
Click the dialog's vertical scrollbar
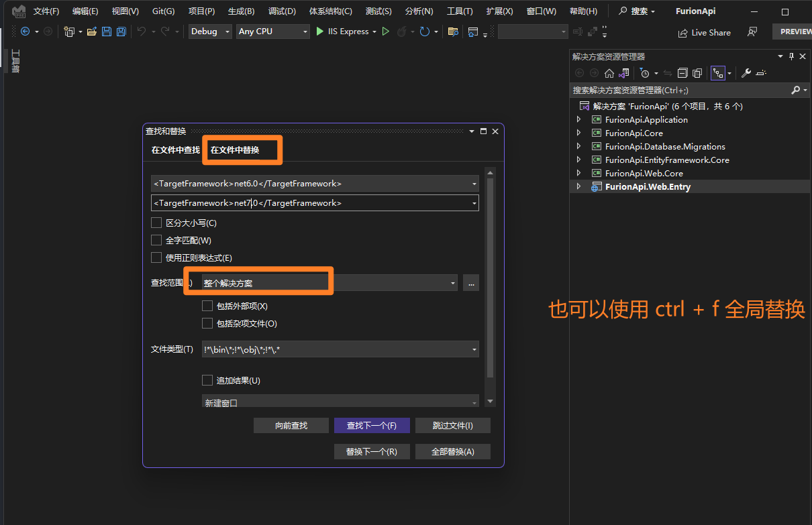pos(490,282)
